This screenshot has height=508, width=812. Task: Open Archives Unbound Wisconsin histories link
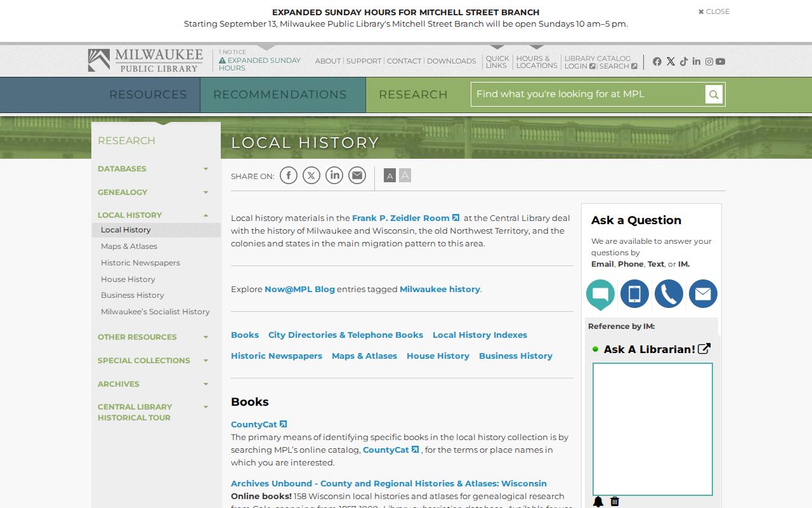(389, 483)
